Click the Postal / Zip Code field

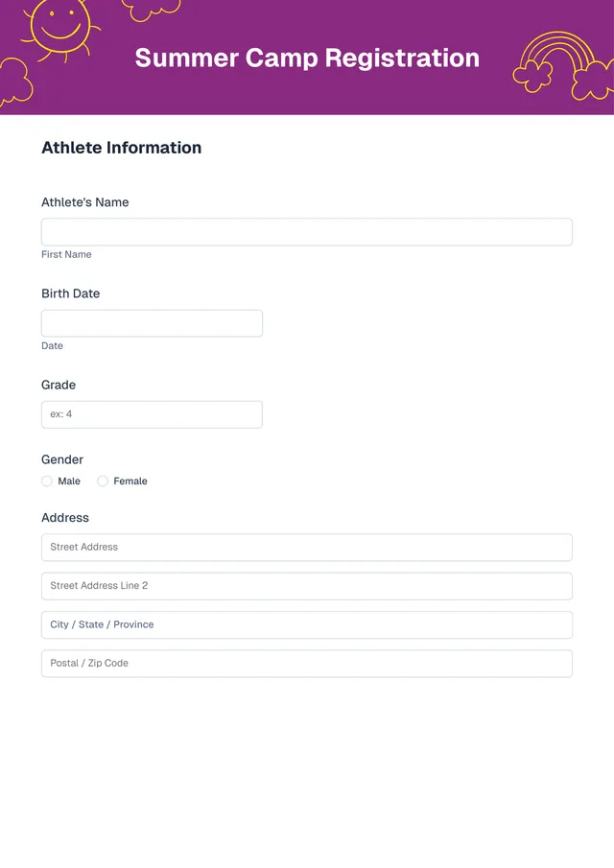click(x=305, y=663)
